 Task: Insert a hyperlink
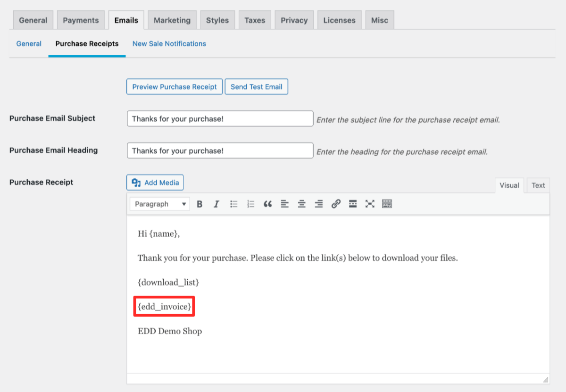tap(335, 204)
